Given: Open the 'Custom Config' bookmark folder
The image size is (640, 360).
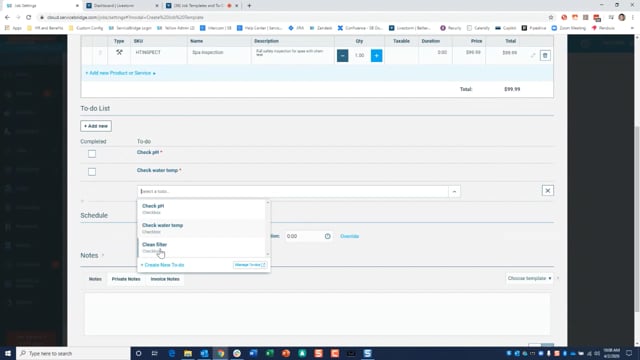Looking at the screenshot, I should tap(86, 28).
